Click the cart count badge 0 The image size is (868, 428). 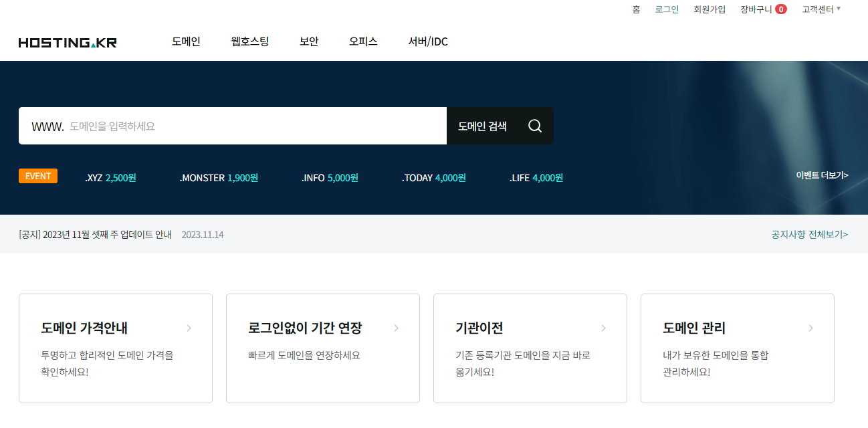click(781, 9)
